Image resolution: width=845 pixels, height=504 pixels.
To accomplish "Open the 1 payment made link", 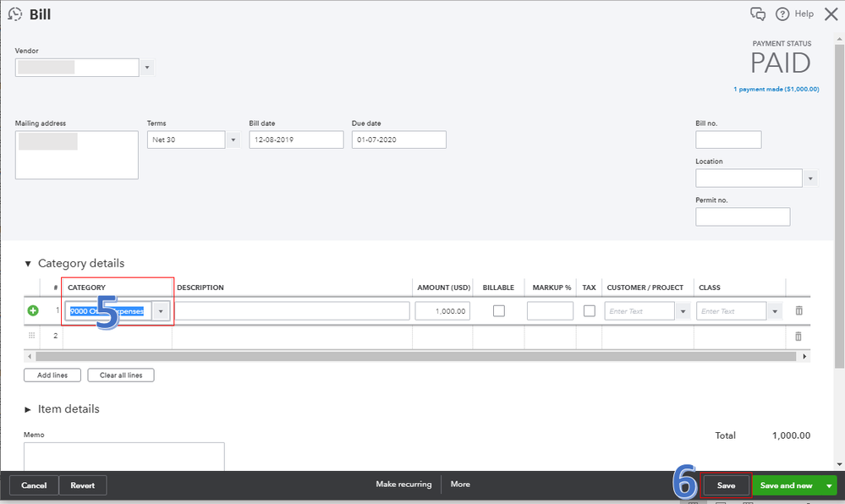I will (776, 89).
